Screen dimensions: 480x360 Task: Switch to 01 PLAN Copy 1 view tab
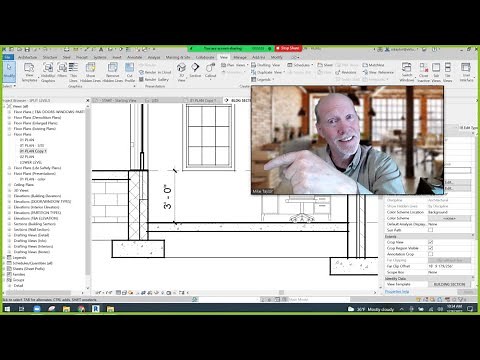point(202,100)
